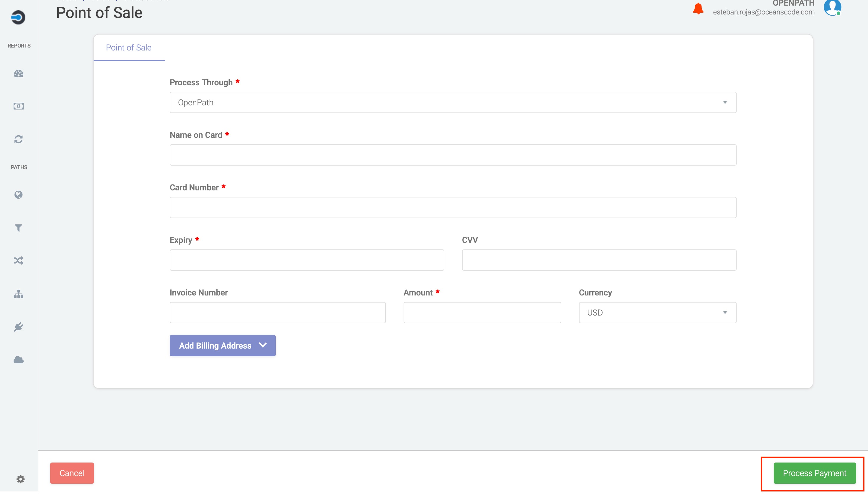Select the Point of Sale tab

[129, 48]
